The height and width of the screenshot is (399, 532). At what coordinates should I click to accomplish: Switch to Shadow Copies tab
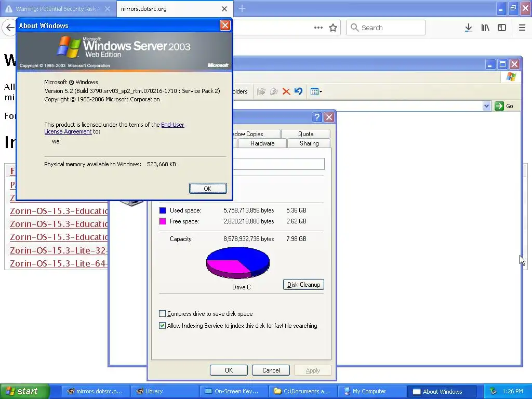click(256, 134)
